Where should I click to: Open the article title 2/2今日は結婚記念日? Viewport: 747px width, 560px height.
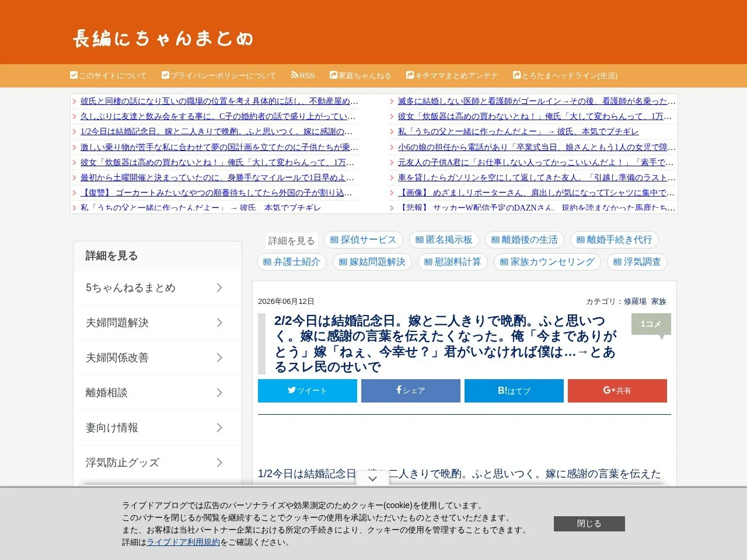coord(445,344)
